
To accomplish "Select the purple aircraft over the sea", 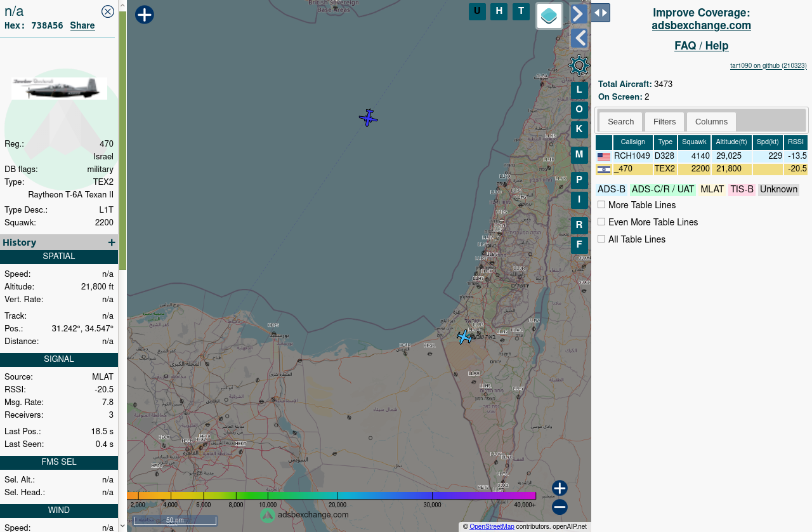I will point(368,117).
